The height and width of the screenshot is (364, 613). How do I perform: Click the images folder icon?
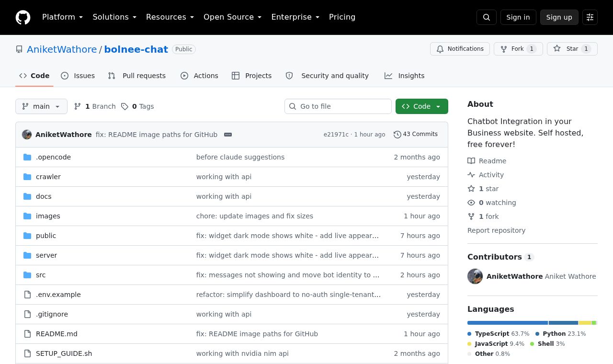coord(27,216)
